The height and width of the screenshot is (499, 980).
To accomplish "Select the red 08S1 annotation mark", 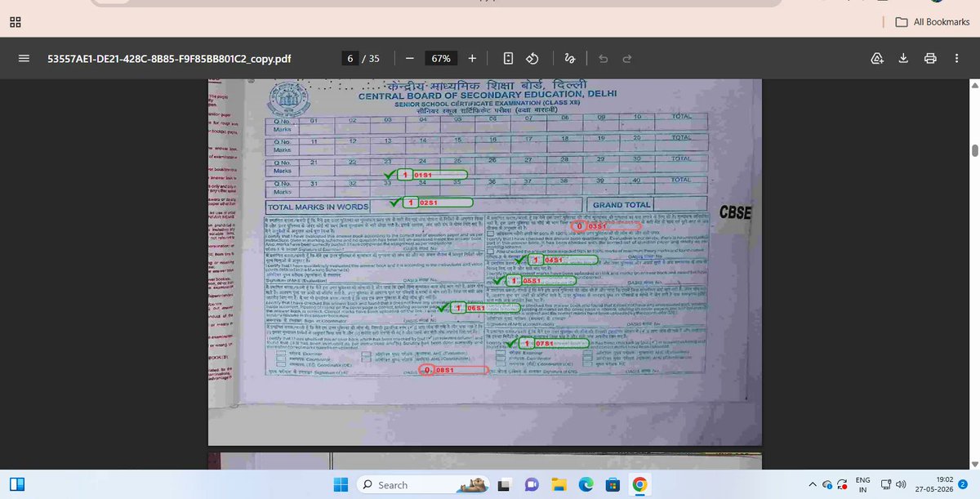I will pyautogui.click(x=454, y=370).
